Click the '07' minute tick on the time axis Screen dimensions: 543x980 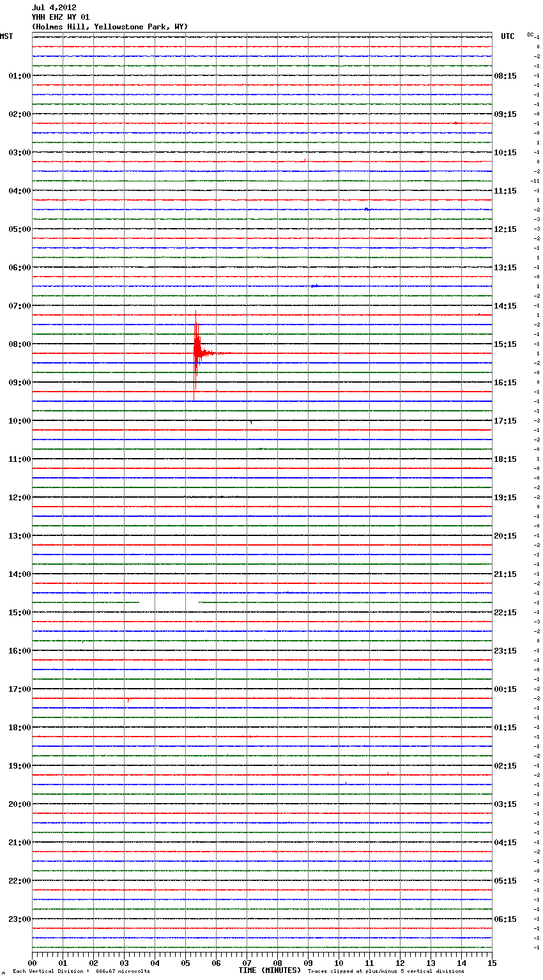point(247,963)
